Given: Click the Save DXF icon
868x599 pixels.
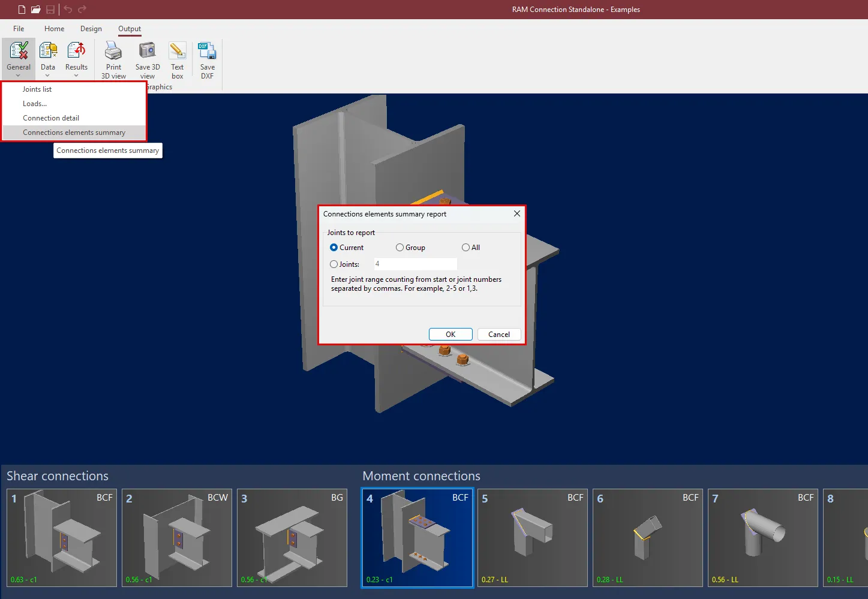Looking at the screenshot, I should [207, 51].
